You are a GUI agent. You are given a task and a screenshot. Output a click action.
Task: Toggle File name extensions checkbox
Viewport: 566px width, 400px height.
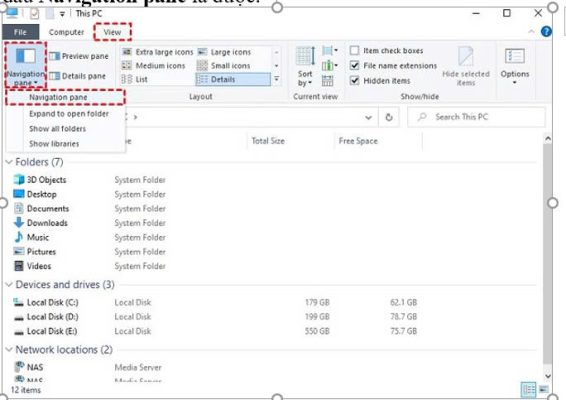393,66
